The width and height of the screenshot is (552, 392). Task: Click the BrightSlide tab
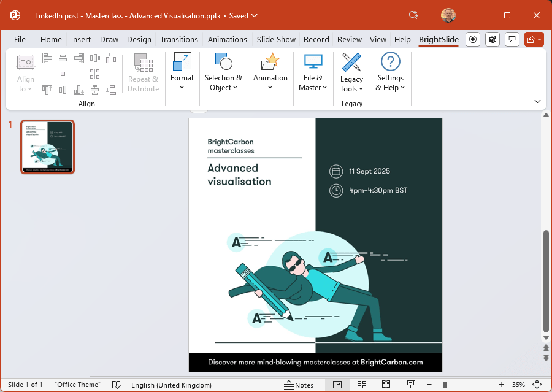(x=439, y=39)
